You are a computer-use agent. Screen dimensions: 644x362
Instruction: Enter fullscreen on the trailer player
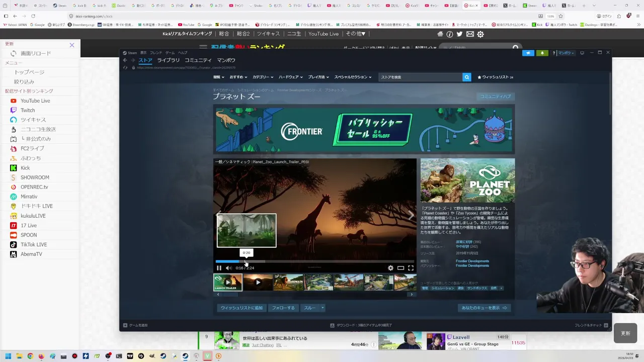(x=411, y=268)
